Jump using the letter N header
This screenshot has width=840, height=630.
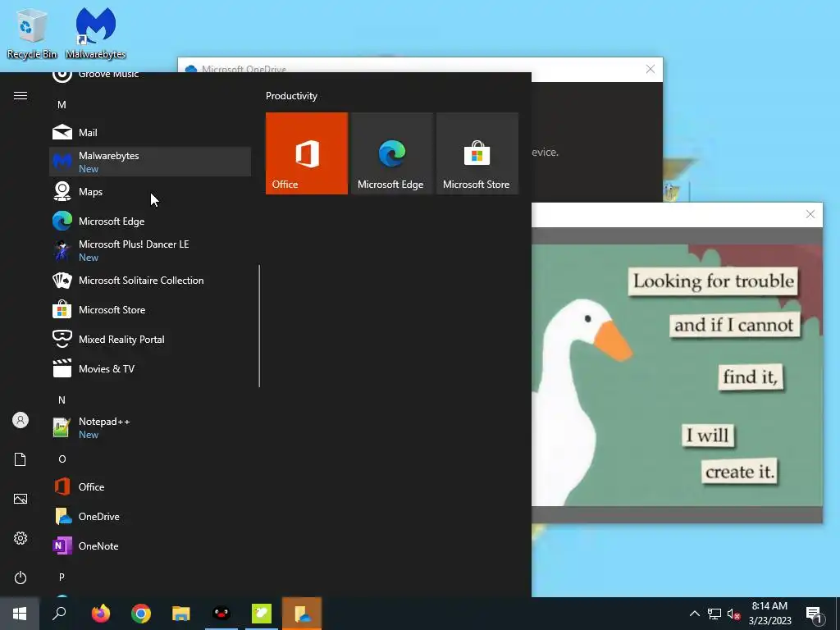62,399
